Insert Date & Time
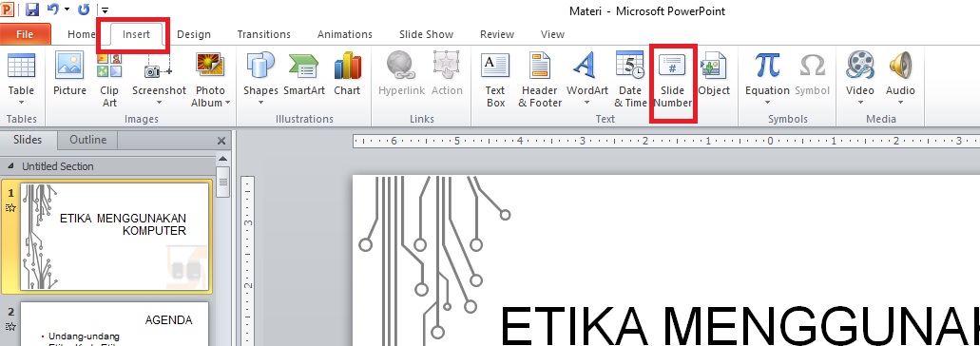 tap(630, 79)
